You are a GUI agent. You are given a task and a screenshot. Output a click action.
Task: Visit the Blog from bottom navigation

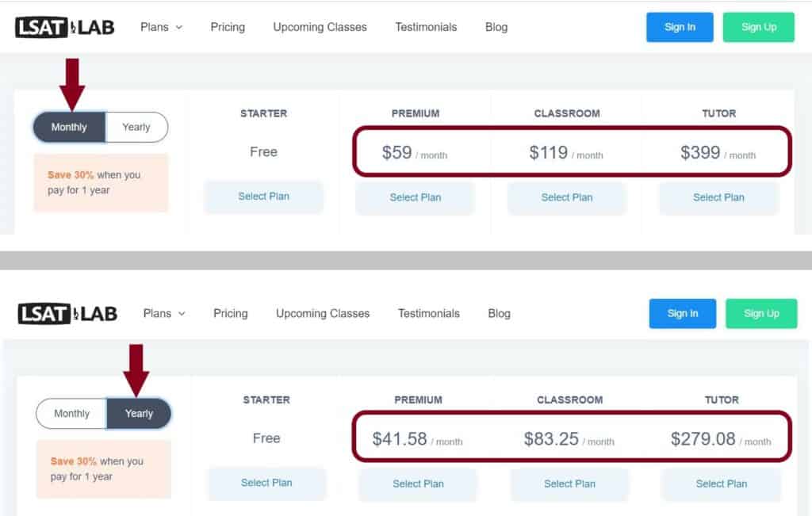click(x=499, y=312)
